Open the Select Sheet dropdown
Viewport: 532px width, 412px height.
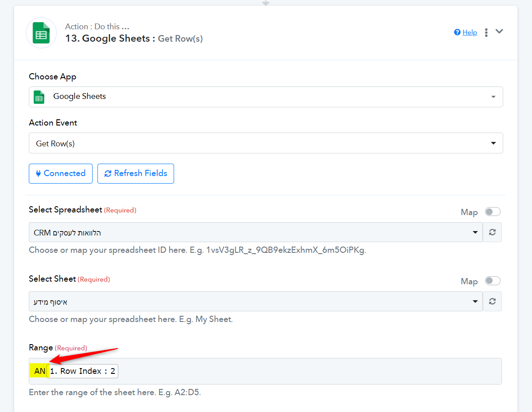tap(256, 302)
